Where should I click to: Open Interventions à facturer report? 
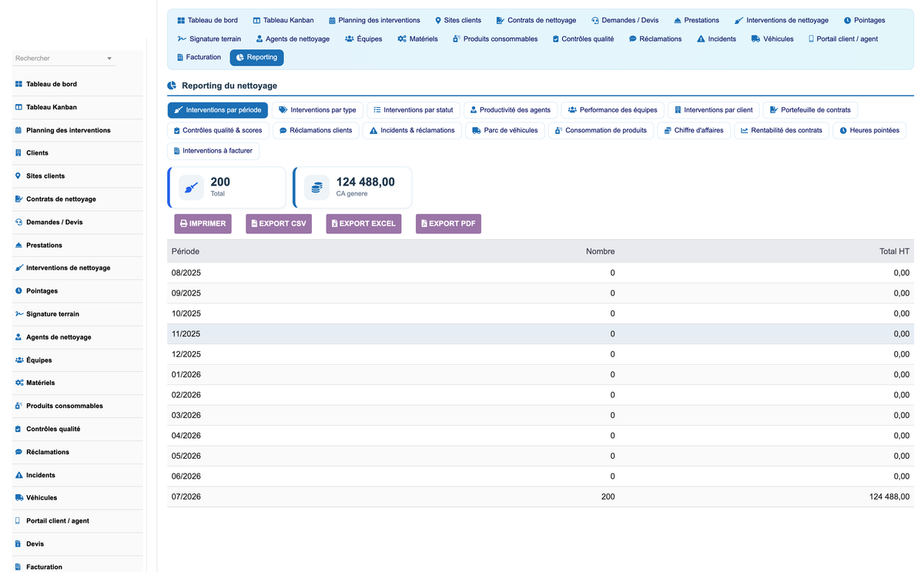coord(213,151)
